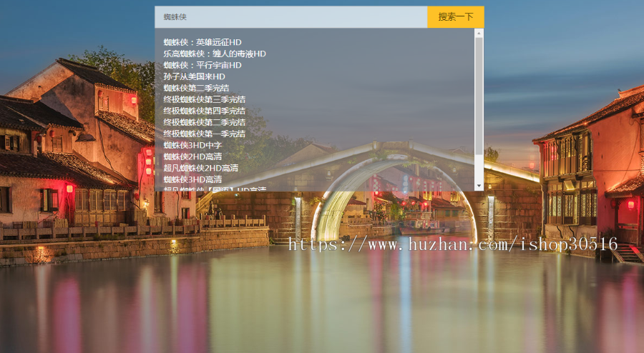644x353 pixels.
Task: Click the results list scroll-down arrow
Action: coord(479,186)
